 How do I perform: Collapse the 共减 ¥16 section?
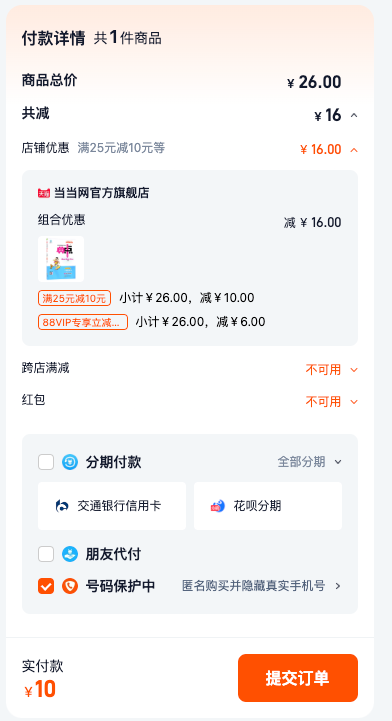pos(353,115)
